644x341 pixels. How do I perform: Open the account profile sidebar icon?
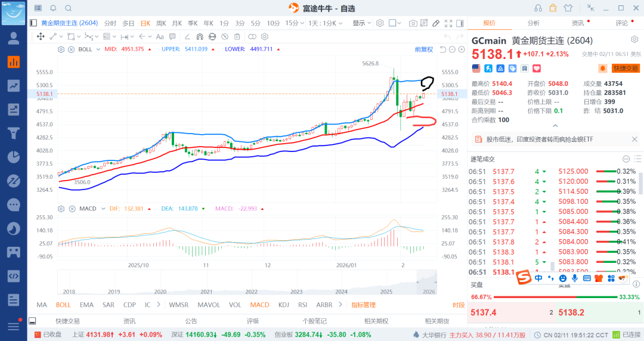pyautogui.click(x=14, y=38)
